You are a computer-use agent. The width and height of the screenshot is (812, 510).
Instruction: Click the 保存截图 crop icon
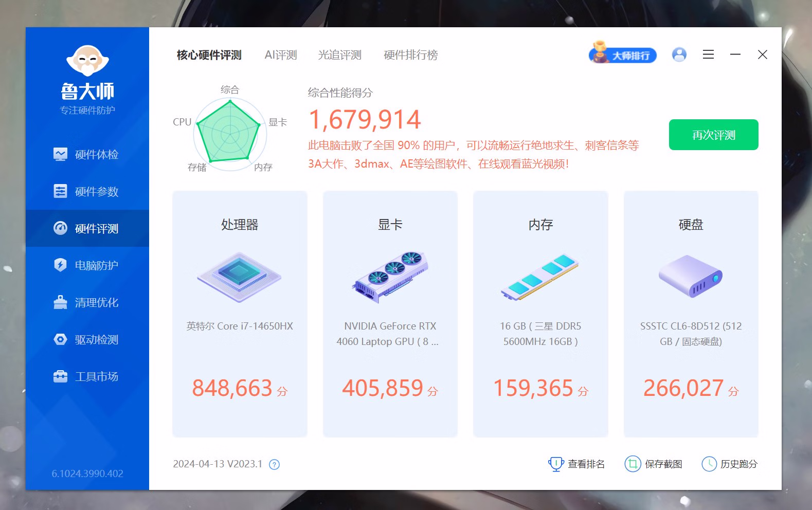coord(633,464)
